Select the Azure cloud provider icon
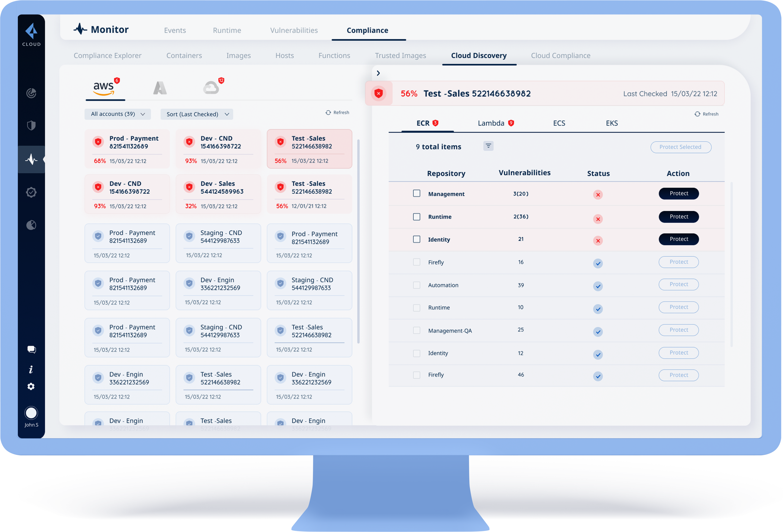This screenshot has height=532, width=783. click(160, 88)
